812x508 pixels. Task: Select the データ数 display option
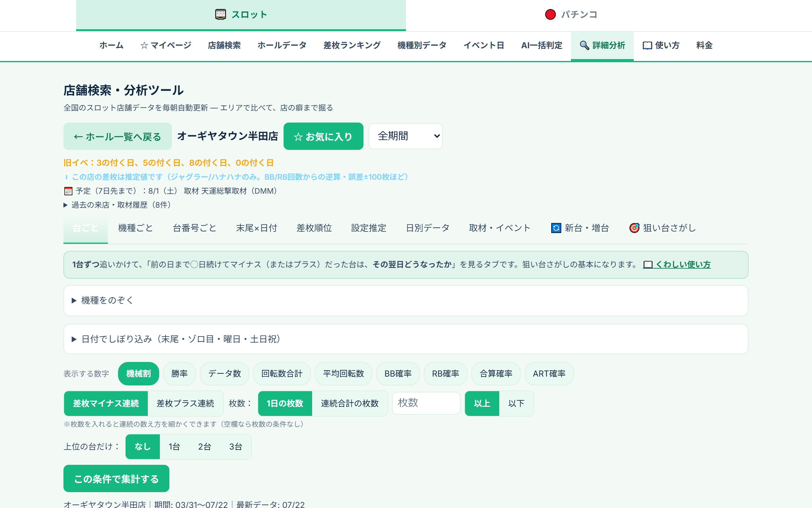(x=225, y=374)
